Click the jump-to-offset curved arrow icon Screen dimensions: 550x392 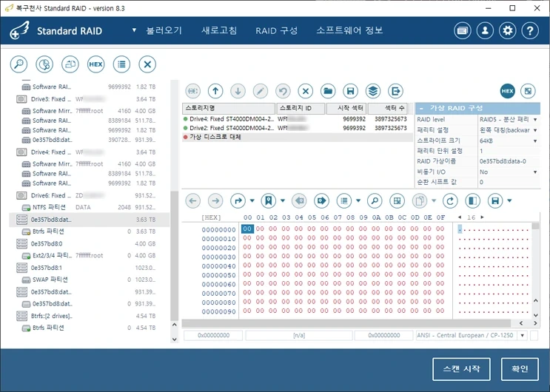(x=238, y=201)
